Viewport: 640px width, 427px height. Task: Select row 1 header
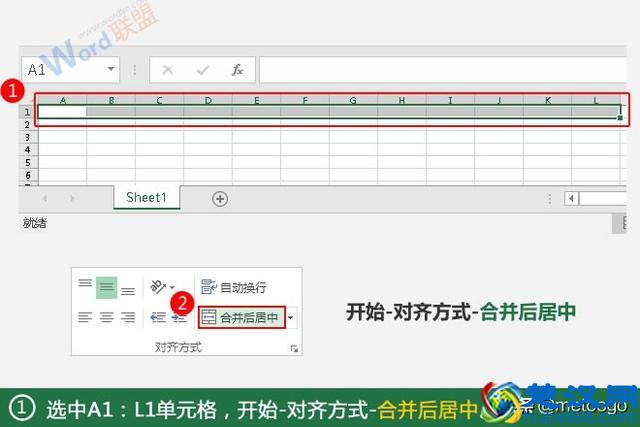[x=28, y=112]
